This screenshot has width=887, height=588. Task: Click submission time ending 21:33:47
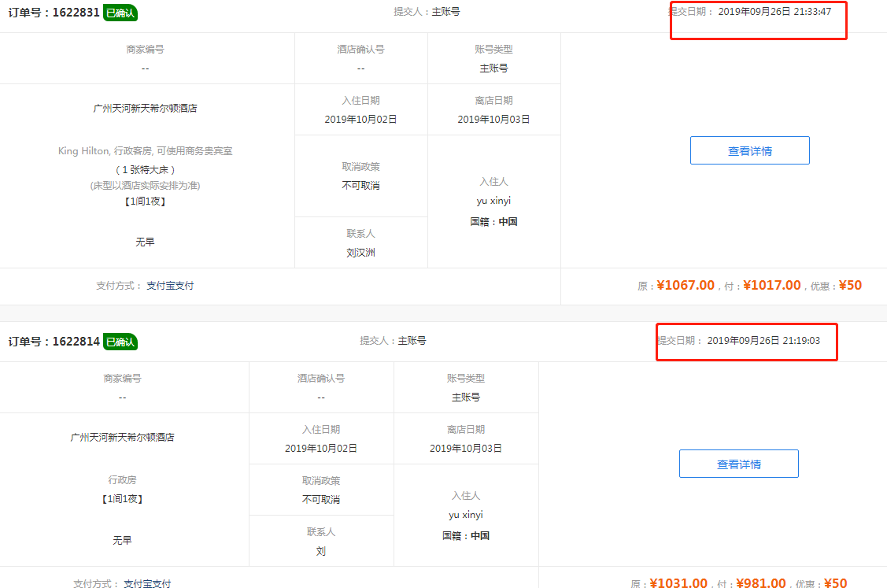[774, 12]
